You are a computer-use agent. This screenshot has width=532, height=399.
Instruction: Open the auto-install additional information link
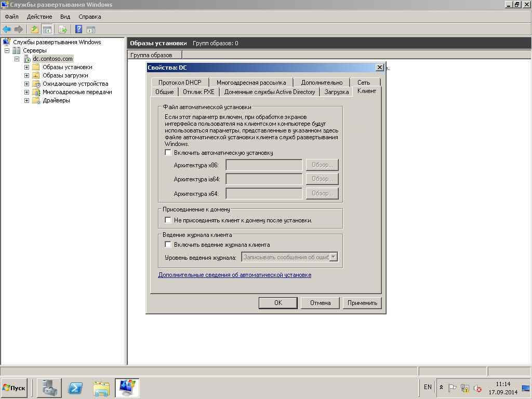pos(235,275)
